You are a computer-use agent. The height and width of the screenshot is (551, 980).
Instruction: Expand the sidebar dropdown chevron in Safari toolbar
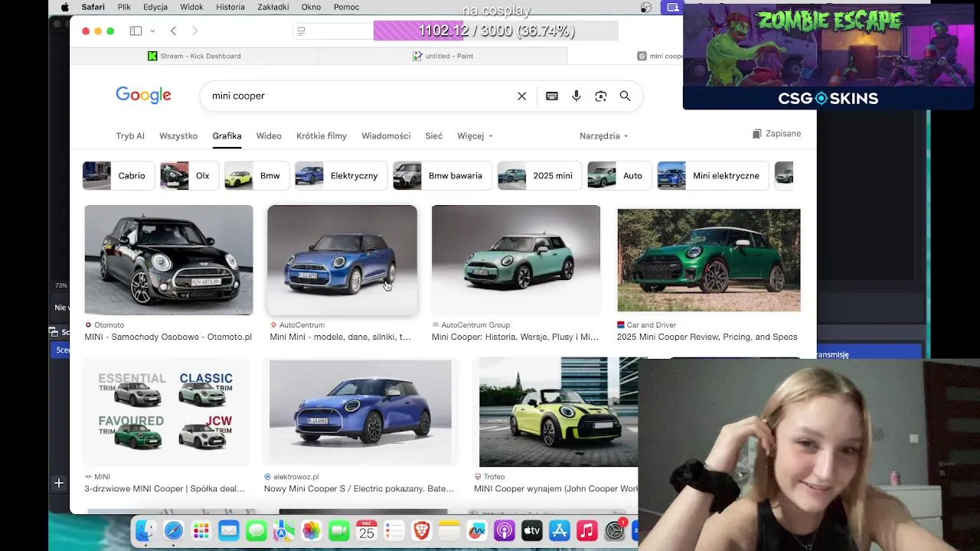pos(152,31)
